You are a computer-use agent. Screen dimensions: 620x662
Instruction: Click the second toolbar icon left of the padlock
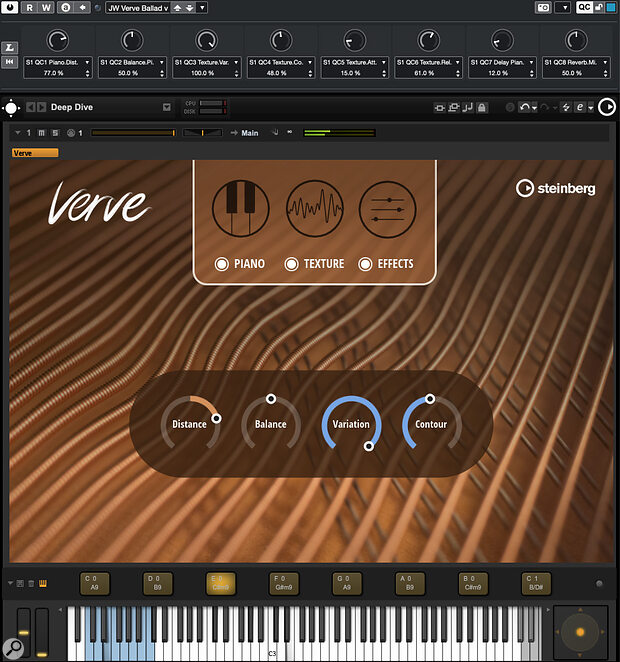click(454, 108)
